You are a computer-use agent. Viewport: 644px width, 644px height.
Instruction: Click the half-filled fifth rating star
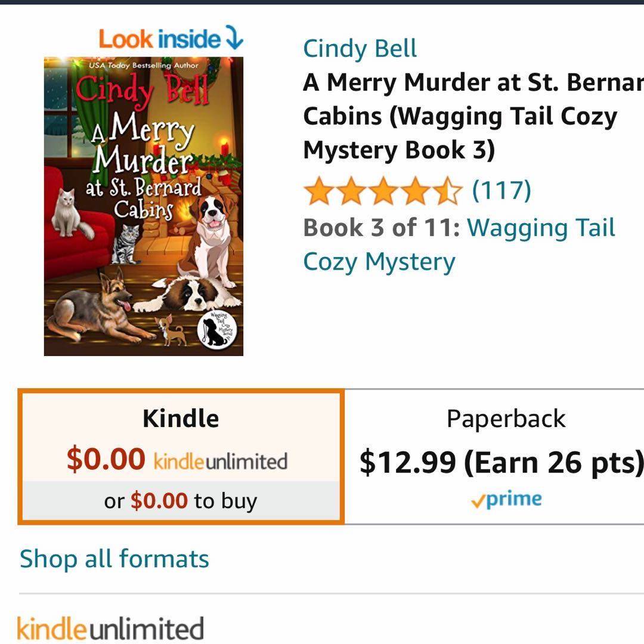pos(448,191)
